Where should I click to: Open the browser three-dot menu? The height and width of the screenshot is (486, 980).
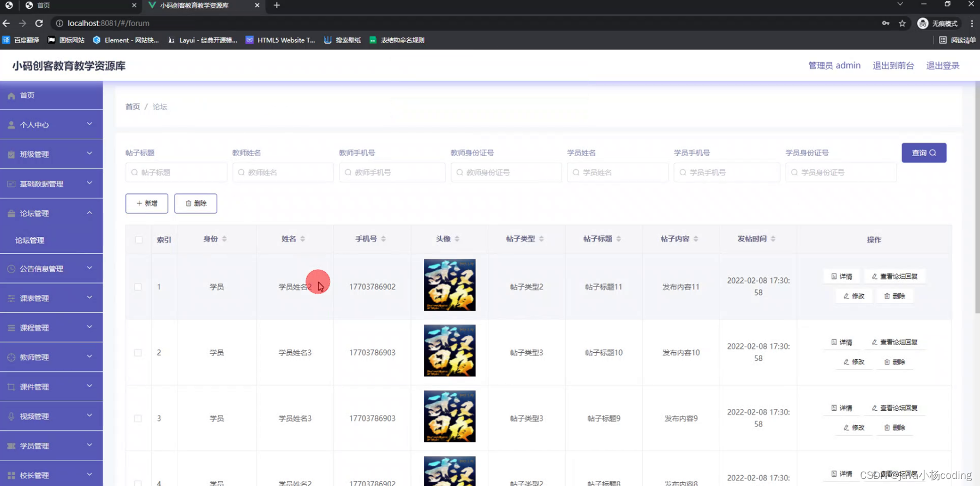972,23
